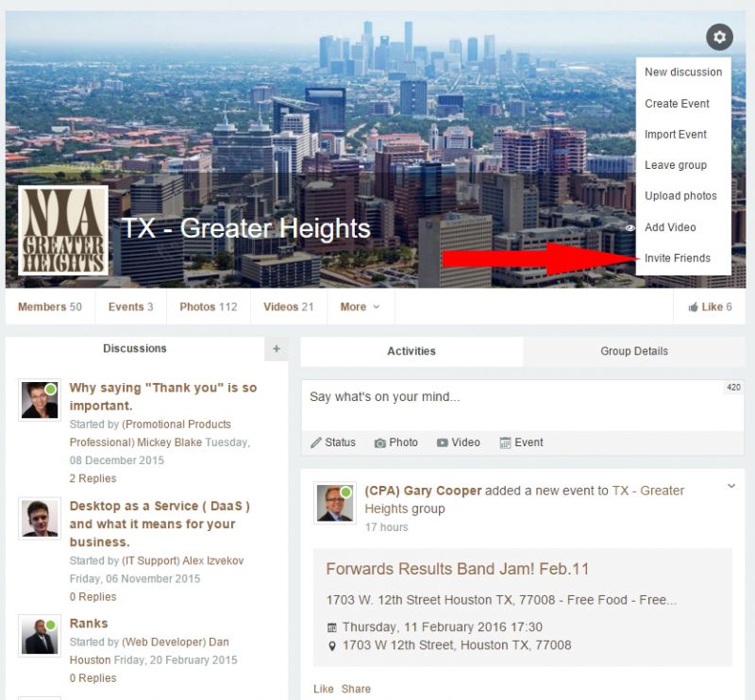Open Alex Izvekov's avatar

40,519
